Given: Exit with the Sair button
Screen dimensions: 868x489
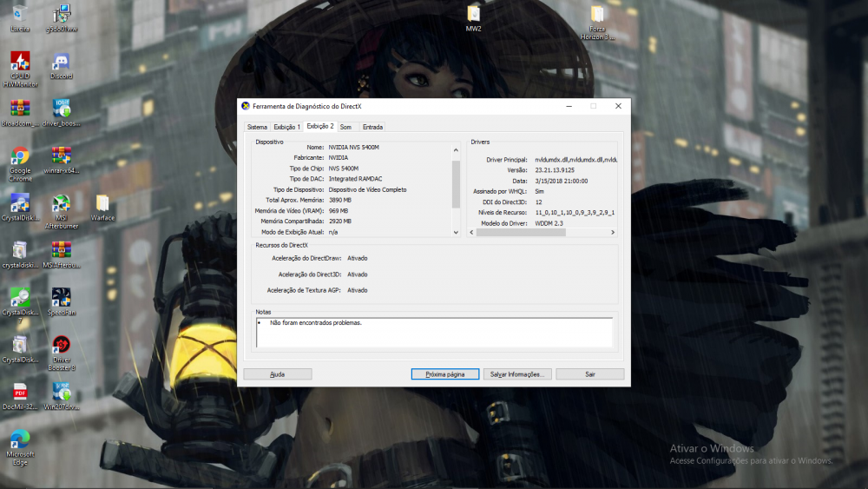Looking at the screenshot, I should [590, 374].
